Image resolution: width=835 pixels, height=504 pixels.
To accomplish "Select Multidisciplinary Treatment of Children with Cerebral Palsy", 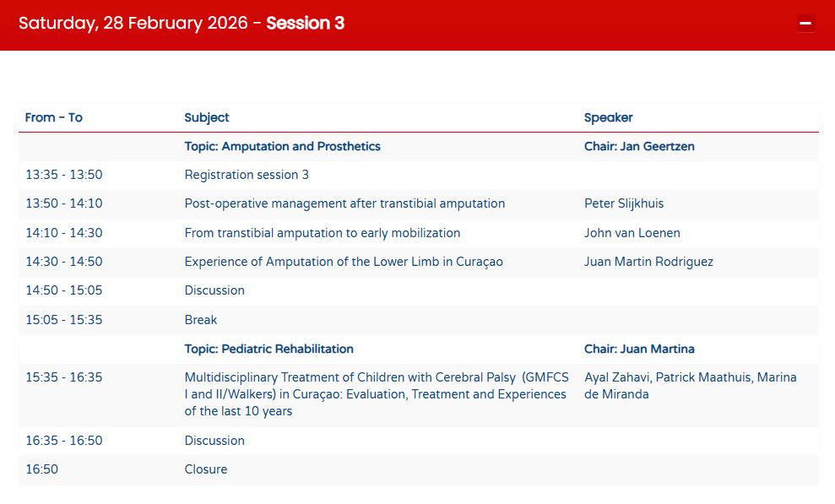I will click(375, 394).
